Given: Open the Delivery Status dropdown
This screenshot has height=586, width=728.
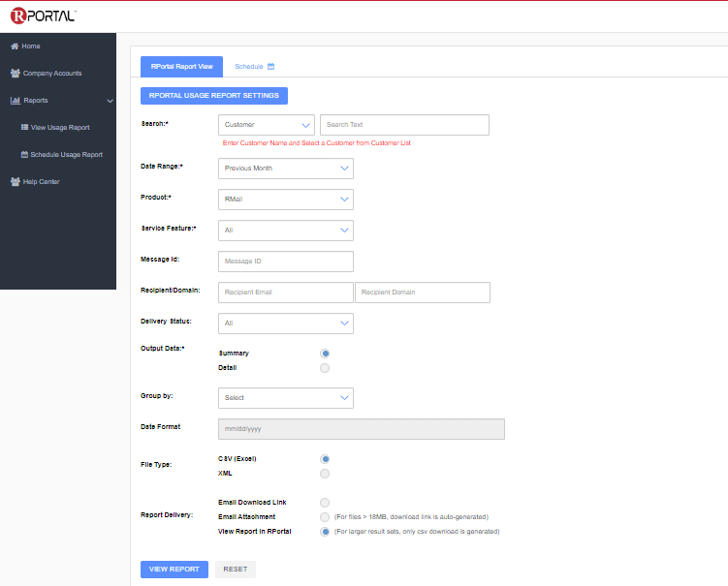Looking at the screenshot, I should point(286,324).
